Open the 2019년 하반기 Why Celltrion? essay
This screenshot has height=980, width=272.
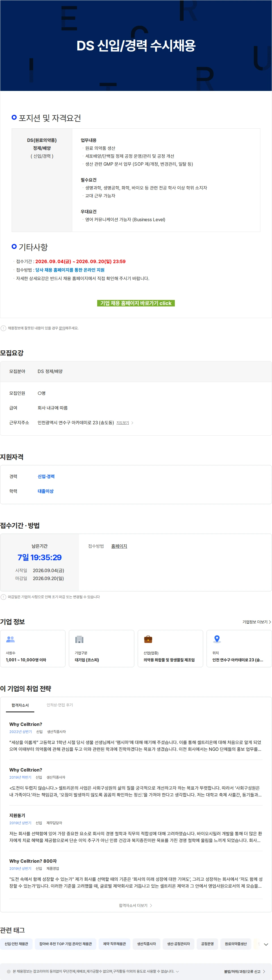click(136, 782)
